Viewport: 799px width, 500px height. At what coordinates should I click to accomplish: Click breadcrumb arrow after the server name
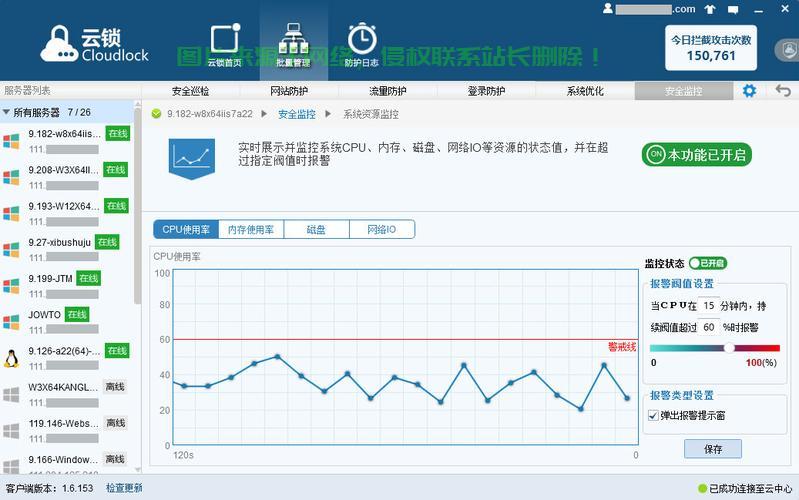tap(264, 114)
